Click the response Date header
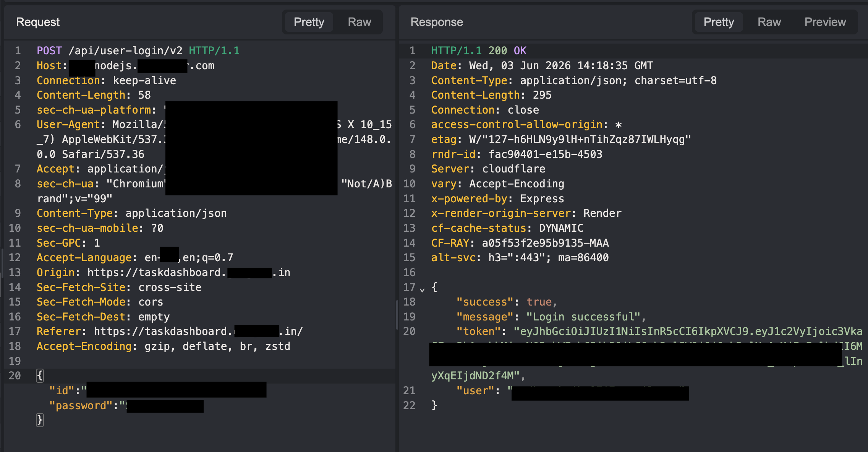The width and height of the screenshot is (868, 452). click(542, 66)
